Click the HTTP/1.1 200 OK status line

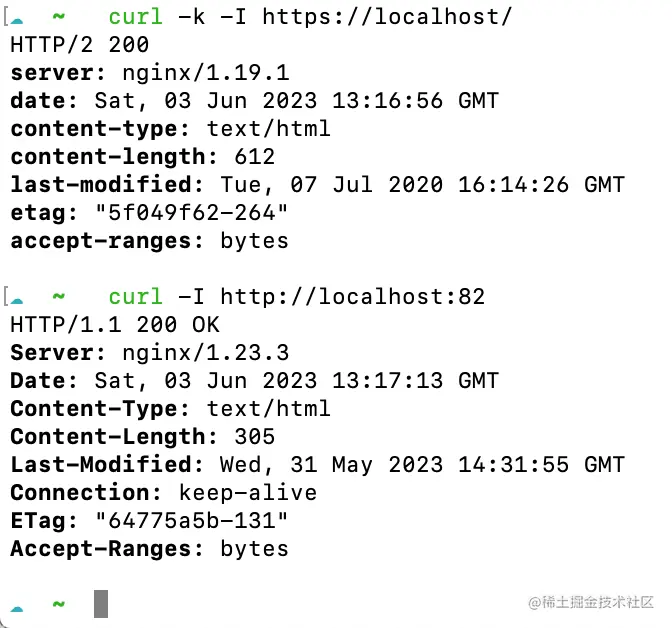click(114, 325)
